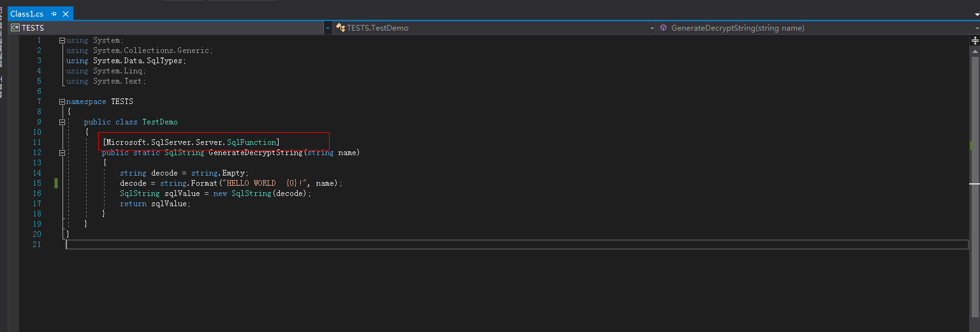Close the Class1.cs tab

tap(66, 14)
